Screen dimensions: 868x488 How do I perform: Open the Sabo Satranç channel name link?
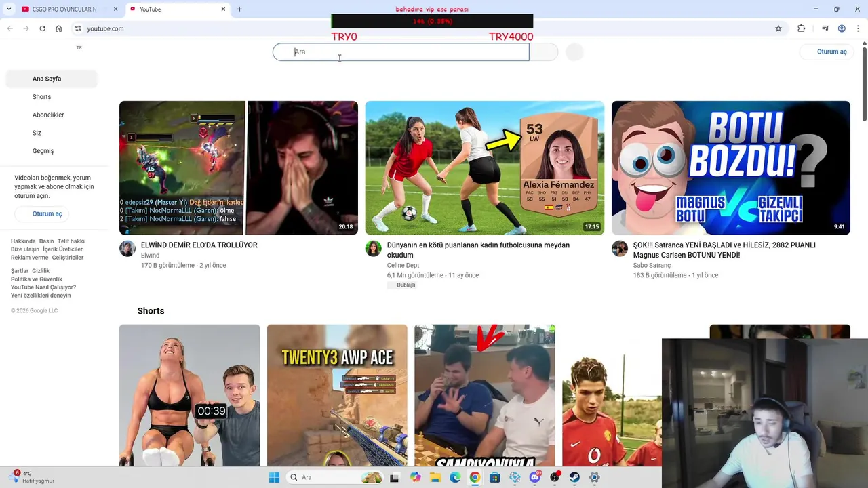click(652, 266)
